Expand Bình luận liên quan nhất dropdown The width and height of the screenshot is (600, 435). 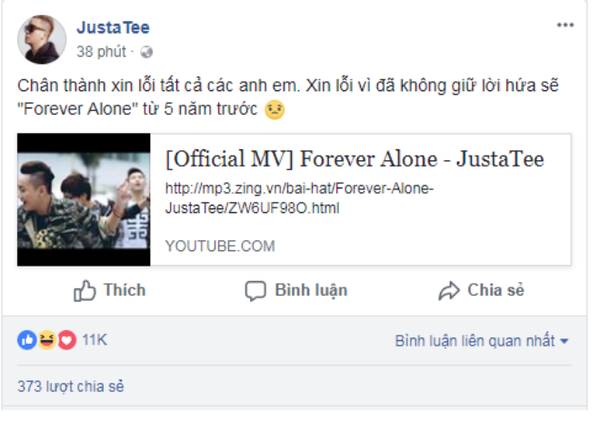(x=481, y=341)
